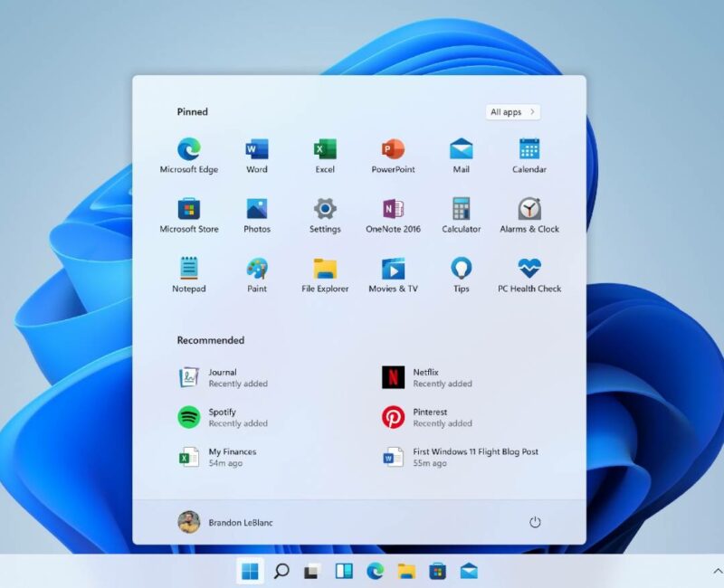Viewport: 724px width, 588px height.
Task: Open My Finances spreadsheet
Action: point(217,457)
